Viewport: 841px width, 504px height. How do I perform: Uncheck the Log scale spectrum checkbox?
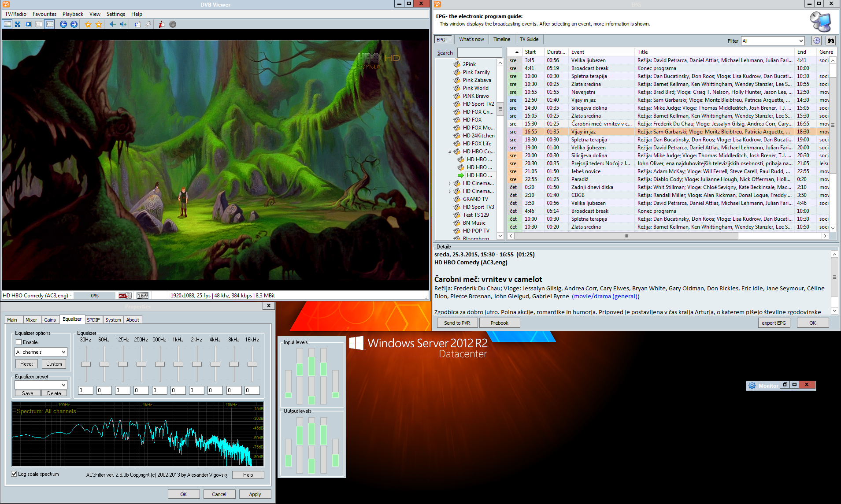click(14, 474)
